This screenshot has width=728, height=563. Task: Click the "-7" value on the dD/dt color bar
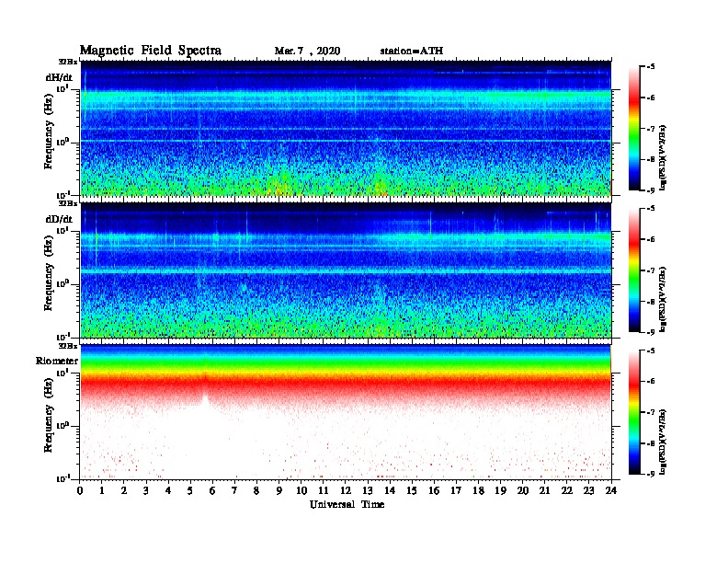650,270
